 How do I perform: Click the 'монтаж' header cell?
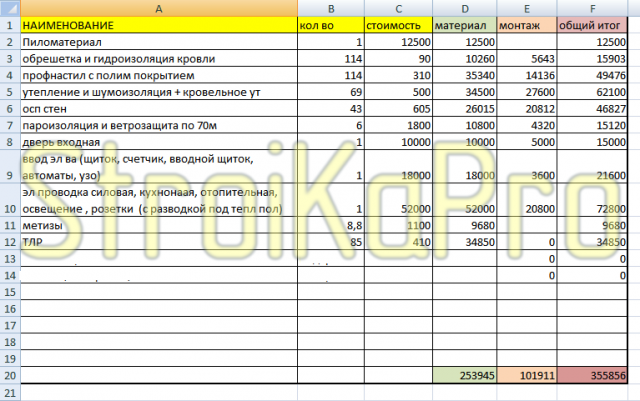[527, 25]
